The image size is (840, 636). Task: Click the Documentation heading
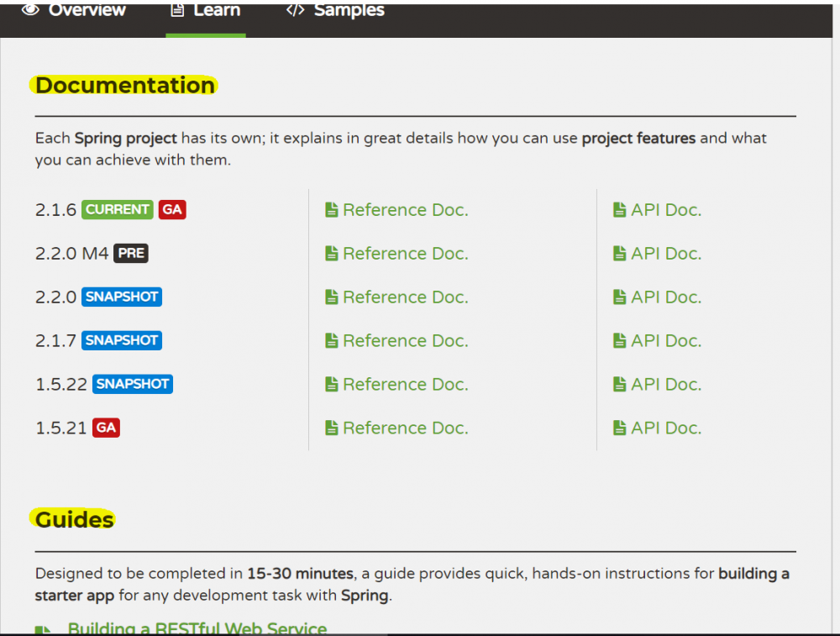[125, 85]
